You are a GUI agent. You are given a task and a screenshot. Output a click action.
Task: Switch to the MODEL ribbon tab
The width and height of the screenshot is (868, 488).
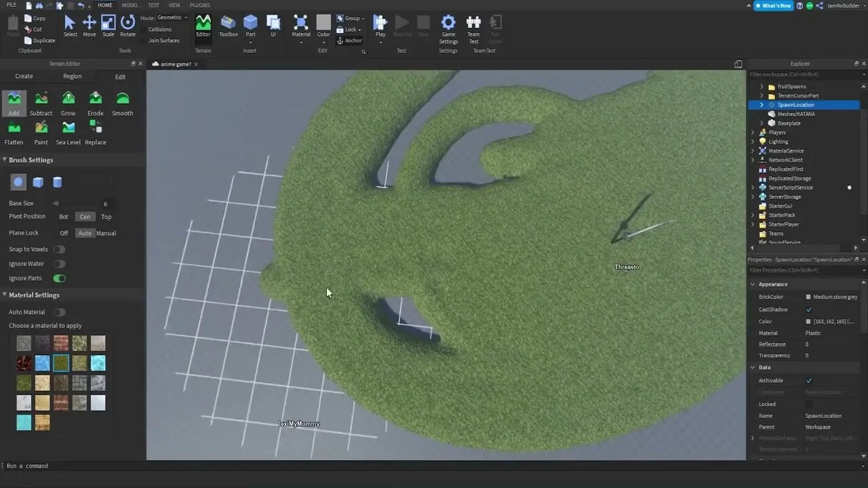(130, 5)
